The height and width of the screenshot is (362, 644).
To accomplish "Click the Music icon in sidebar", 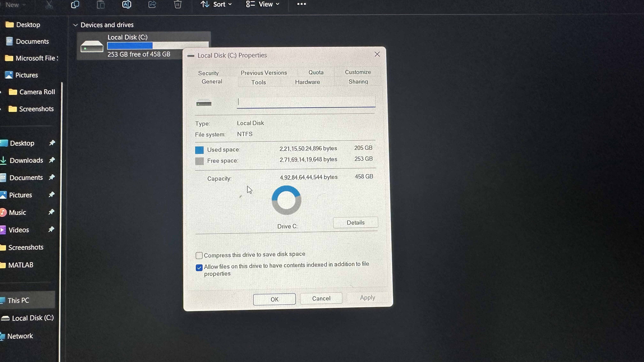I will tap(3, 212).
